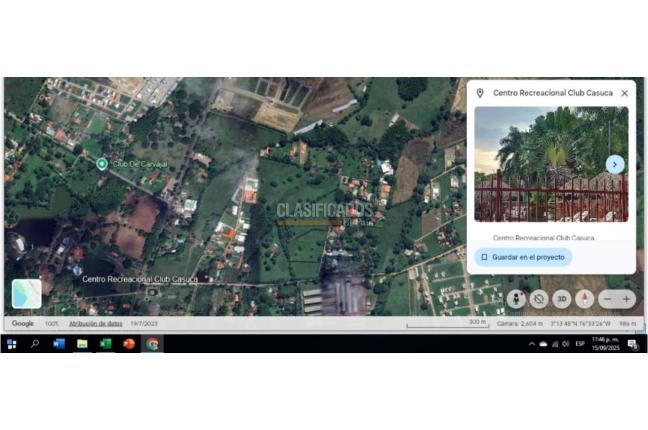
Task: Toggle the crossed-out rotation icon button
Action: (x=539, y=299)
